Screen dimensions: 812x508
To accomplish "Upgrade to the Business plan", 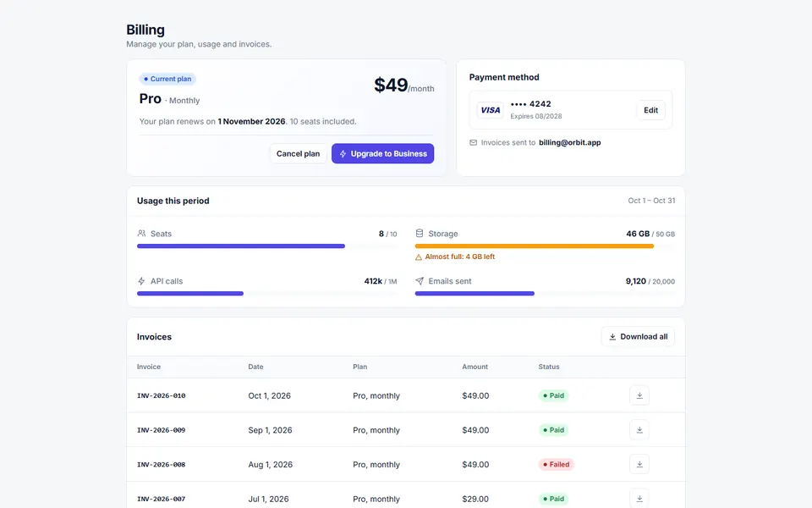I will pos(382,153).
